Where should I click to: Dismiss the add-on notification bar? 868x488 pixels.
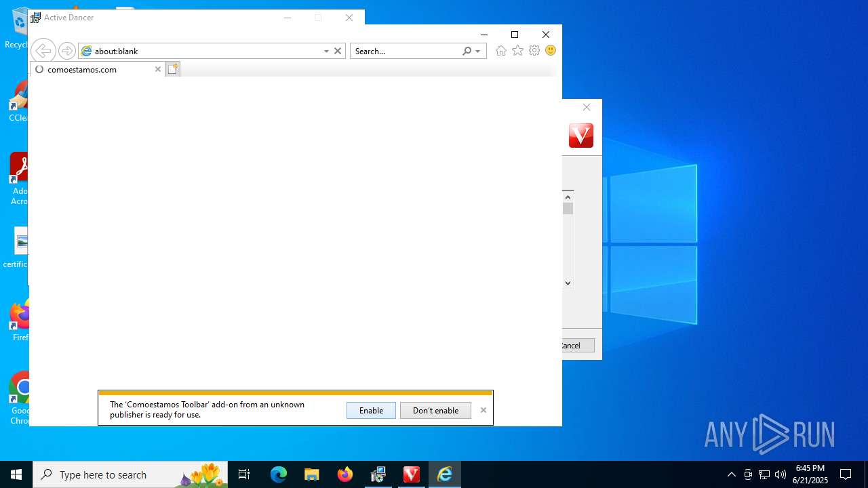coord(484,410)
